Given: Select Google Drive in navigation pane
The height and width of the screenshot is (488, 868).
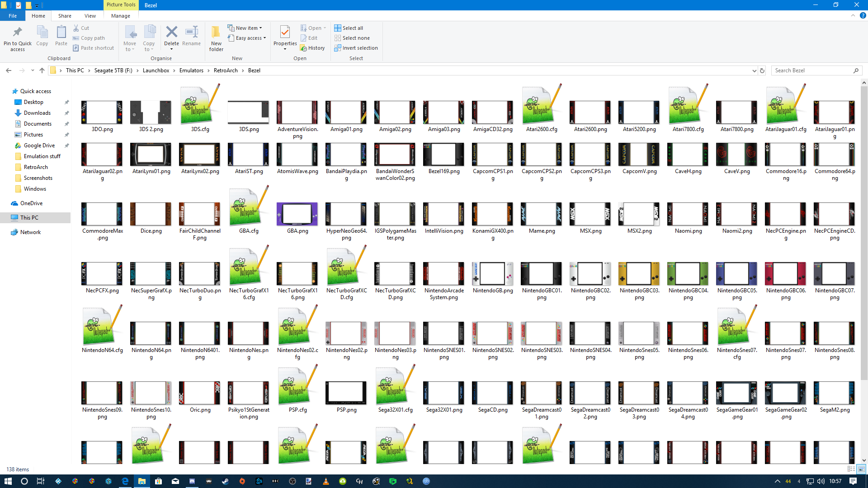Looking at the screenshot, I should pyautogui.click(x=39, y=145).
